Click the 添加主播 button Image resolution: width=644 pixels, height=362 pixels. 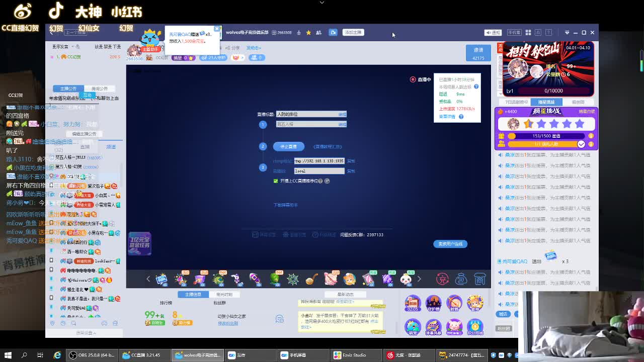coord(353,33)
